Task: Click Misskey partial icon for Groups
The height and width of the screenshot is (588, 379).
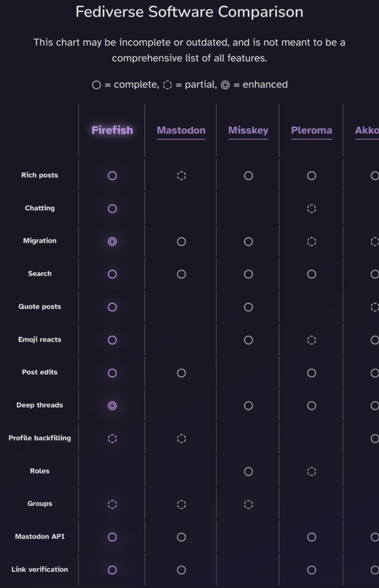Action: (x=248, y=504)
